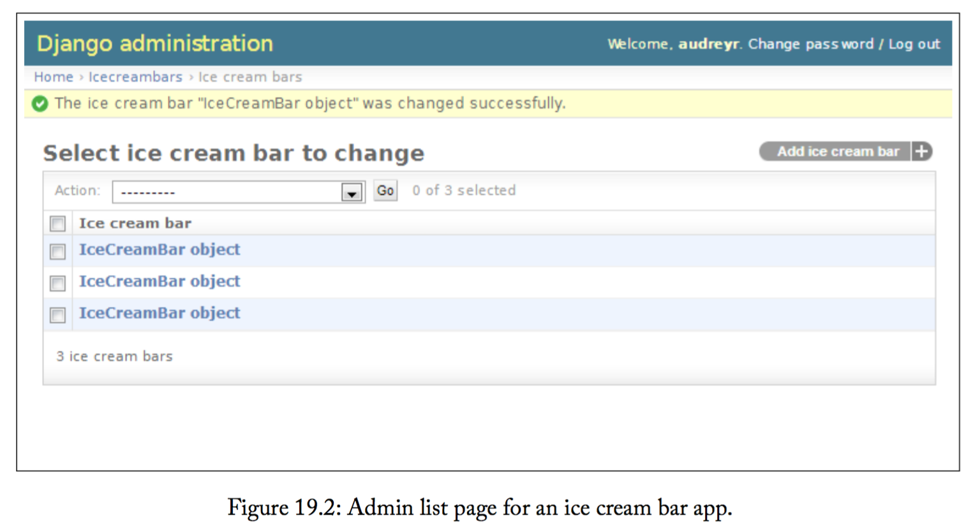Screen dimensions: 980x528
Task: Click the Django administration title
Action: (x=155, y=43)
